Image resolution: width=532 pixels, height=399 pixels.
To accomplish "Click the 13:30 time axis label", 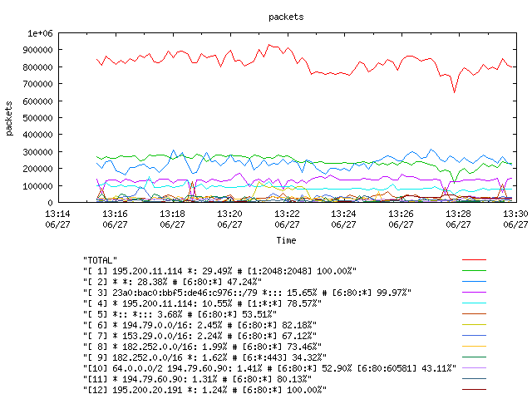I will click(515, 219).
